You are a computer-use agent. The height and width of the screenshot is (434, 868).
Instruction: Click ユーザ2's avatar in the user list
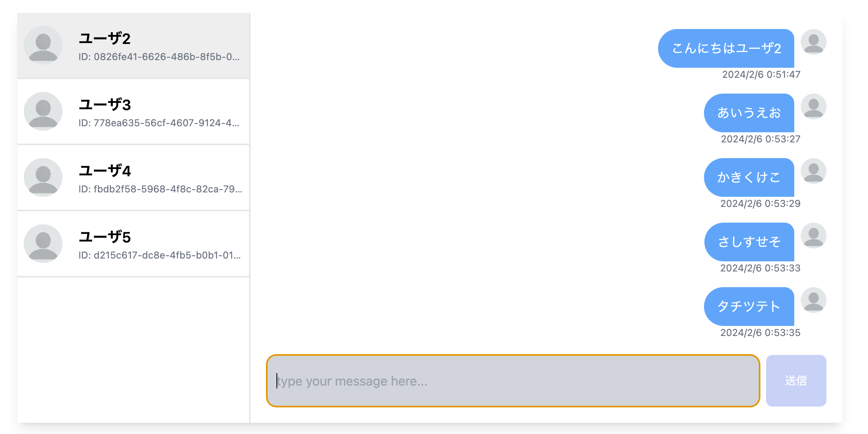pyautogui.click(x=43, y=45)
